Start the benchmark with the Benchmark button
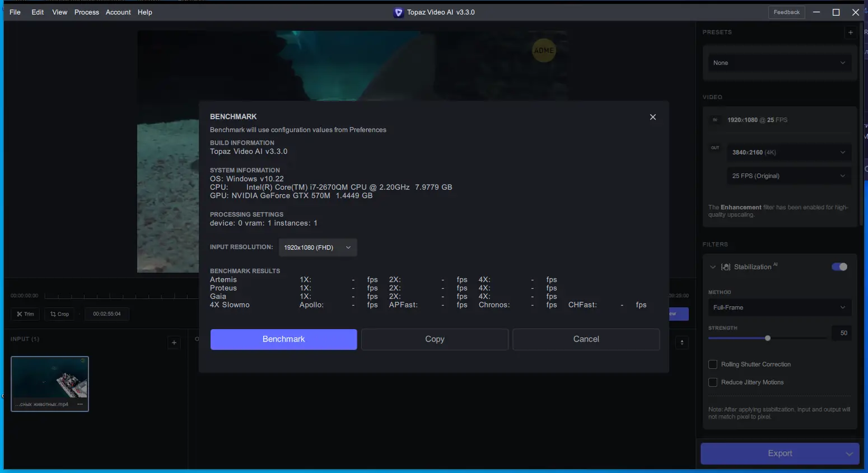 (284, 339)
